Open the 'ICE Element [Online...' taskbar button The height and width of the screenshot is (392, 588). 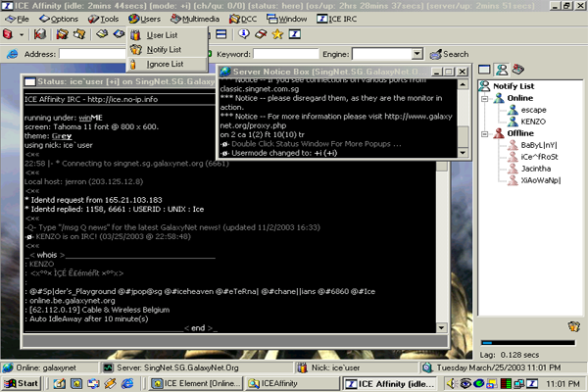coord(195,383)
